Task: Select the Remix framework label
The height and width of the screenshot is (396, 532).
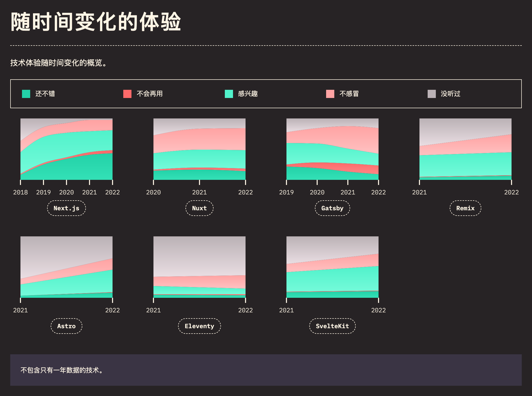Action: coord(465,208)
